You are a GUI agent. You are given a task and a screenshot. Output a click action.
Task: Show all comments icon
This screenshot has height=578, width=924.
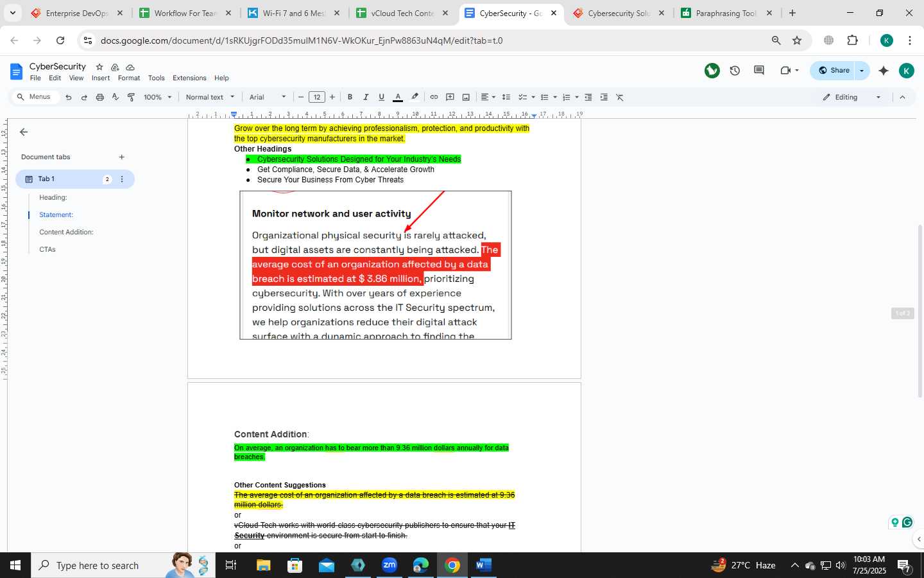click(759, 71)
